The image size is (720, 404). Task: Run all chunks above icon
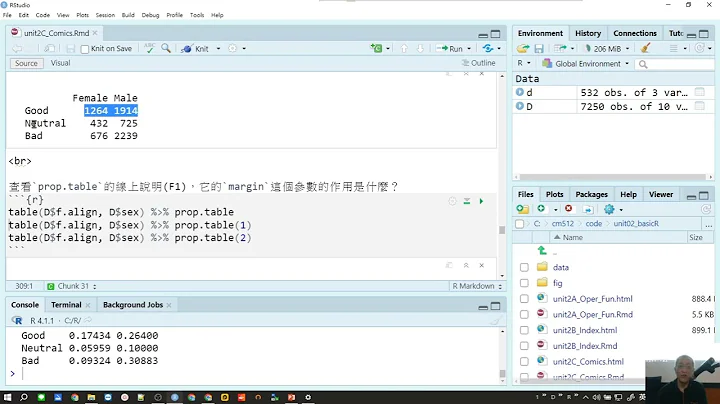tap(467, 201)
